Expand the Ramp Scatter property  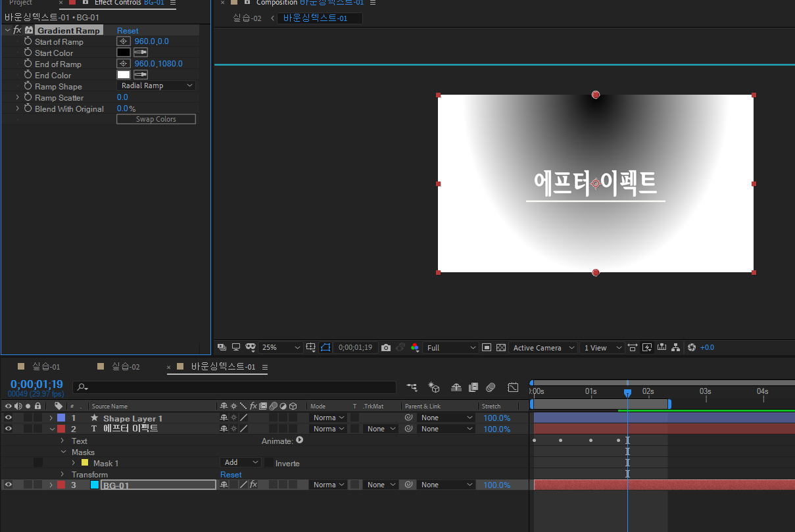tap(18, 97)
